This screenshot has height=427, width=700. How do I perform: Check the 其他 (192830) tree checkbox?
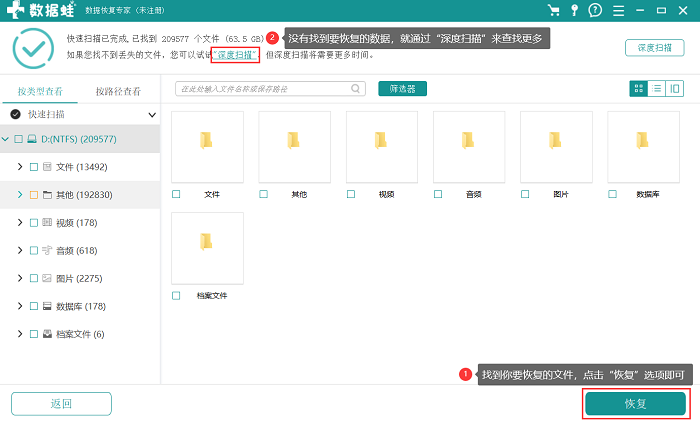33,195
